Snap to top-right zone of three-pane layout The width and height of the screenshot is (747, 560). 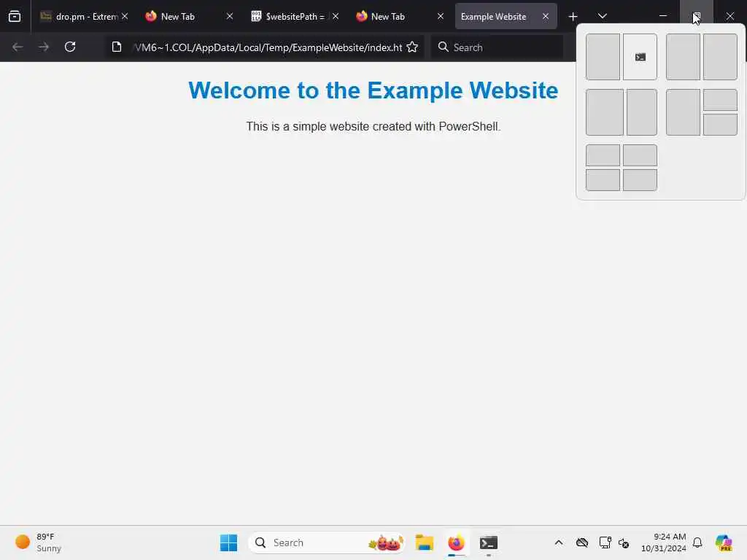[720, 100]
